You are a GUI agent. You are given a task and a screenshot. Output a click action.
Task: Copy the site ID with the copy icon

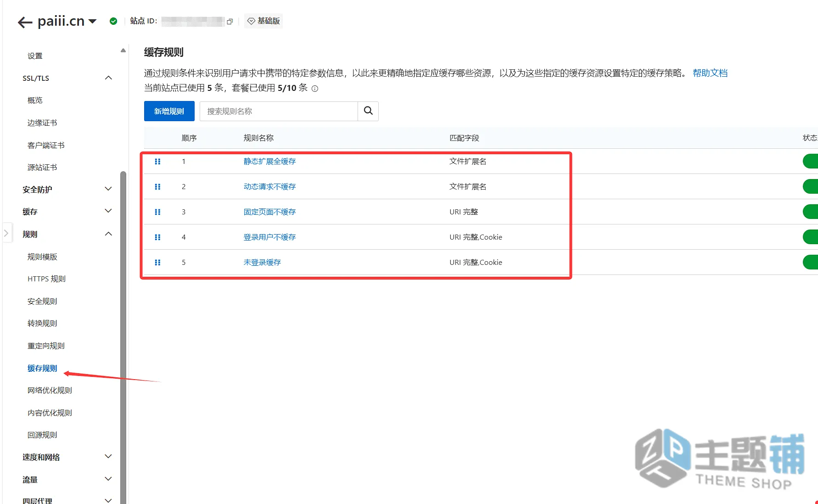(230, 22)
